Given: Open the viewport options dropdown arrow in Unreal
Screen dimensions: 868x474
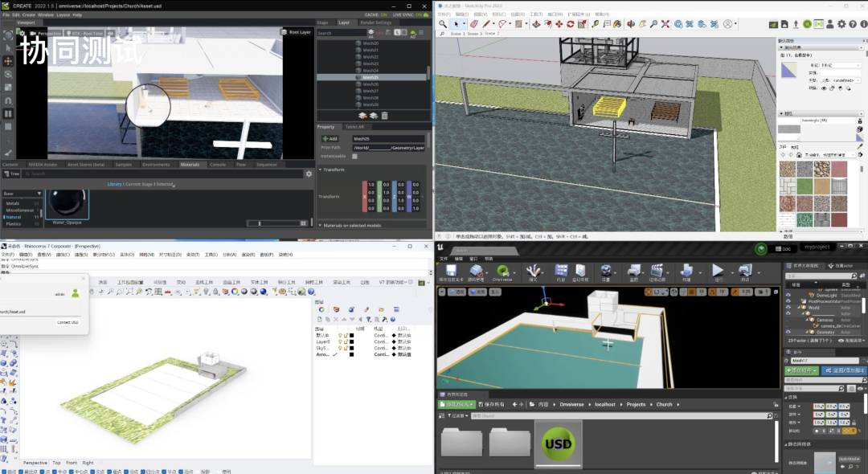Looking at the screenshot, I should coord(442,292).
